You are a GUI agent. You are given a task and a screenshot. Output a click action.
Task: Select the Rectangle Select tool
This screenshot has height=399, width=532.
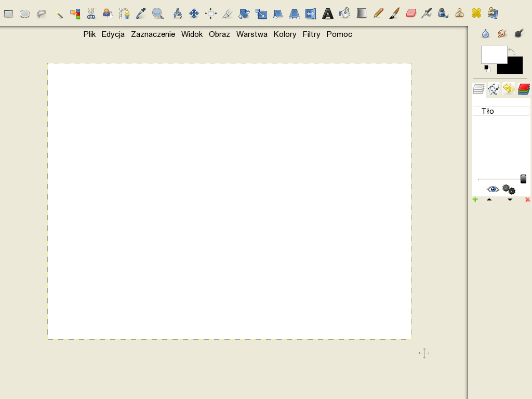(9, 14)
